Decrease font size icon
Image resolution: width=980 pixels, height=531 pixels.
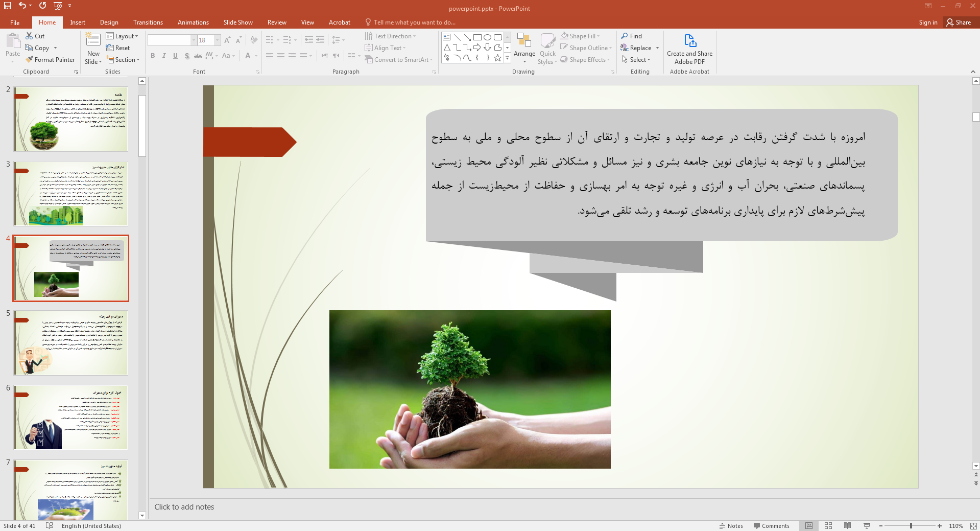(x=238, y=40)
